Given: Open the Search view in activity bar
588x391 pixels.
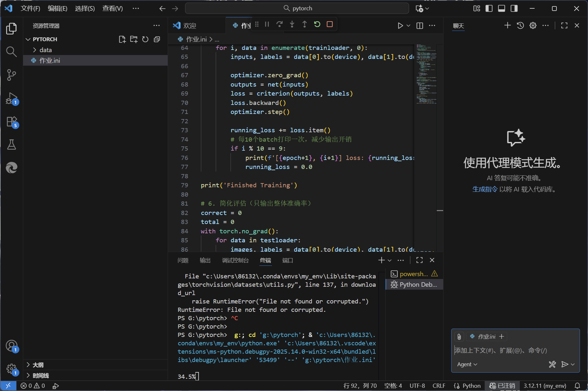Looking at the screenshot, I should coord(12,51).
